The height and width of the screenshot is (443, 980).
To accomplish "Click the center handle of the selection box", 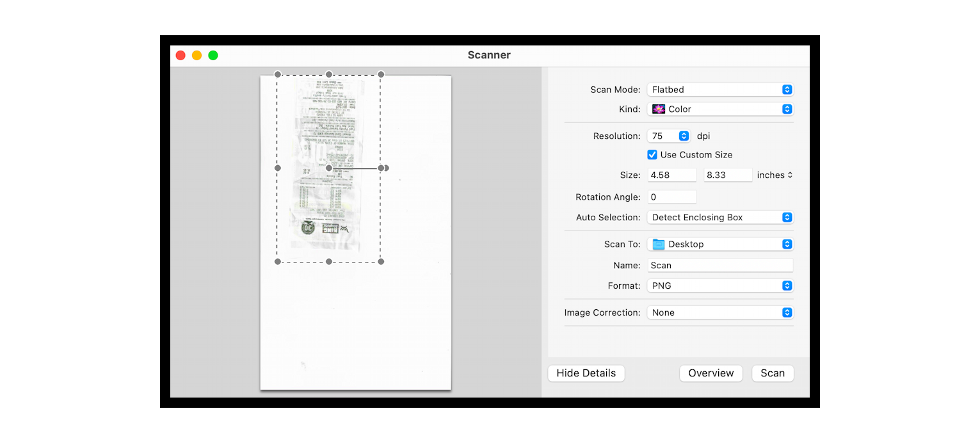I will [x=329, y=168].
